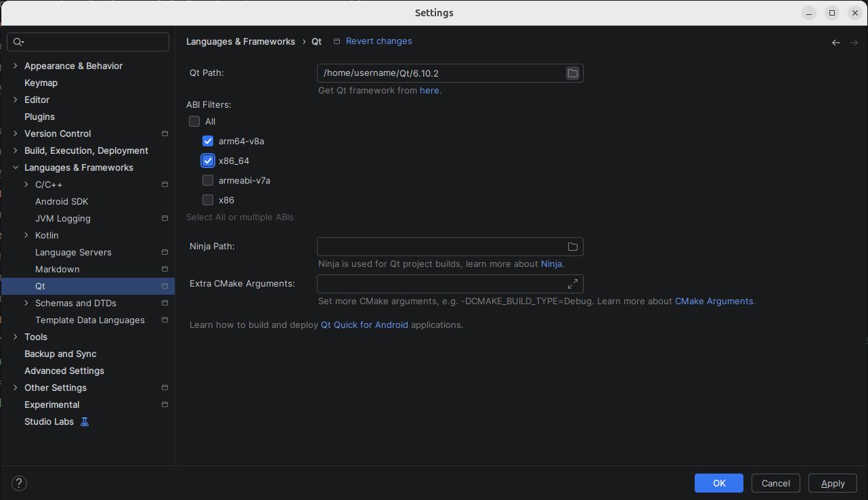Viewport: 868px width, 500px height.
Task: Select Android SDK in the settings tree
Action: [62, 201]
